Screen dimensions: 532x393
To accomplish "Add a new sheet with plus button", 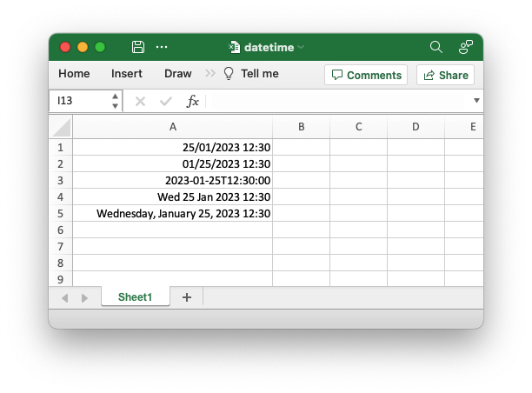I will pos(187,297).
